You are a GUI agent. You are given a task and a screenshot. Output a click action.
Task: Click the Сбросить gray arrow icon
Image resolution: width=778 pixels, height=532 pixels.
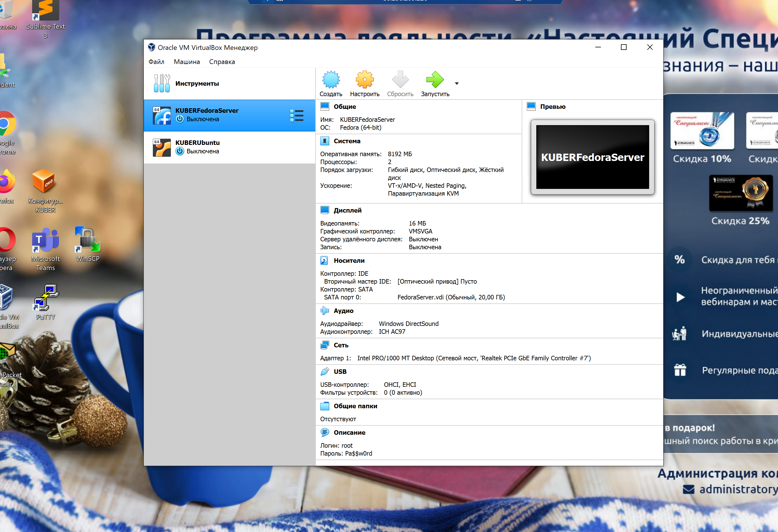[x=400, y=80]
